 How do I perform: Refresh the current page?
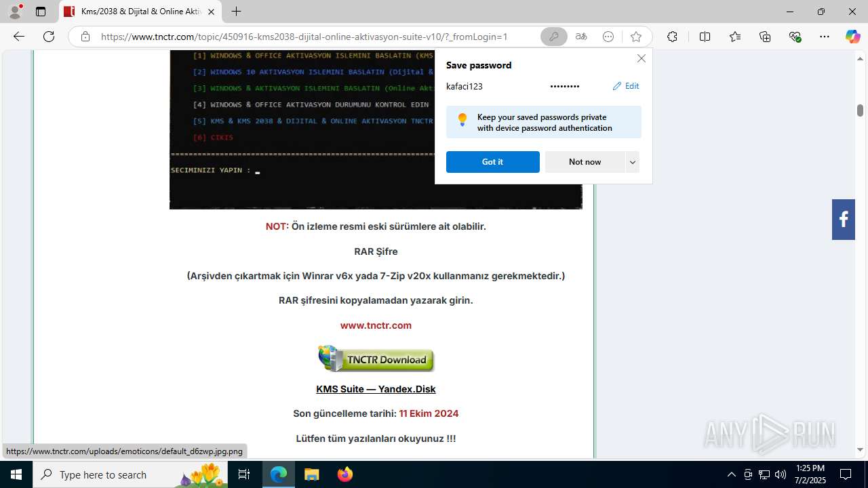49,37
